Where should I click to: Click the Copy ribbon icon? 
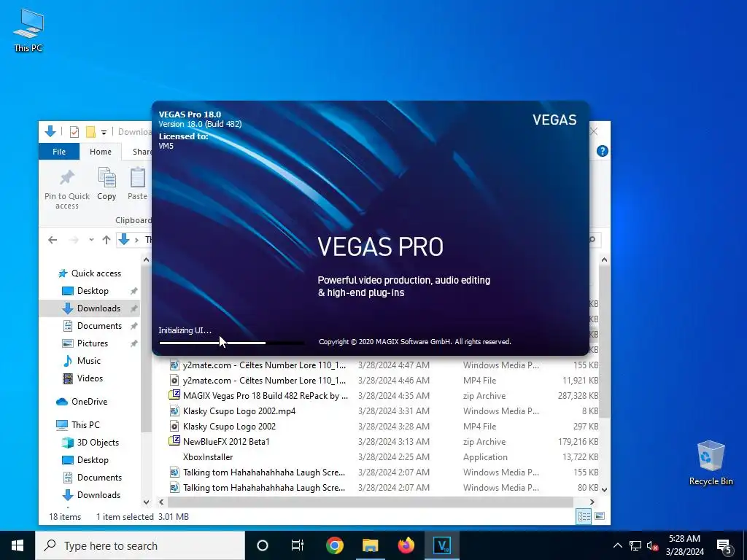[x=107, y=183]
